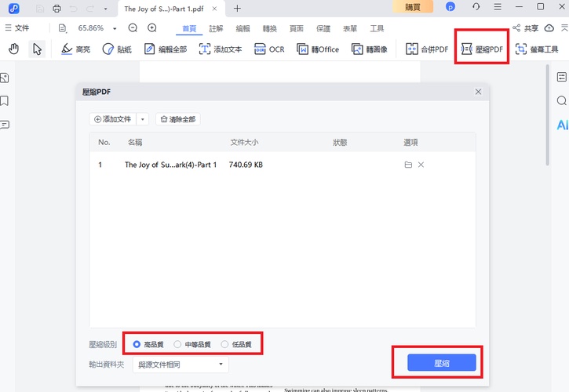Select 低品質 compression level
Image resolution: width=569 pixels, height=392 pixels.
[x=236, y=344]
